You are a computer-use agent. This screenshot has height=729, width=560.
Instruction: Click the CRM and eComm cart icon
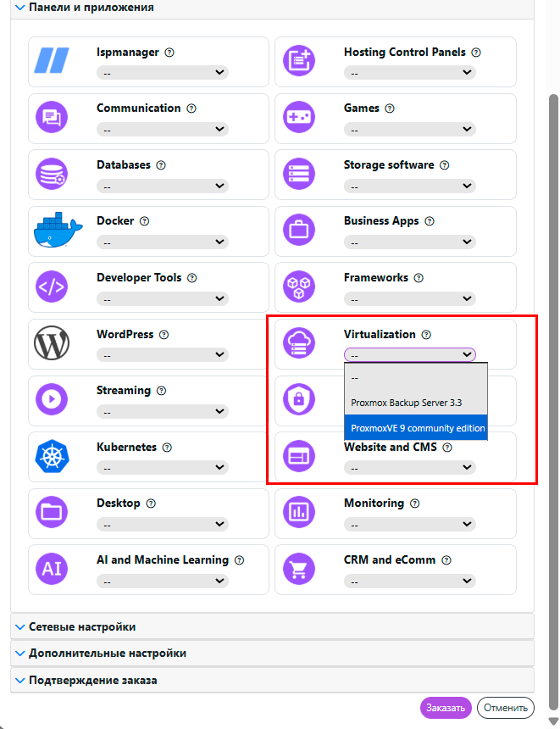point(298,568)
